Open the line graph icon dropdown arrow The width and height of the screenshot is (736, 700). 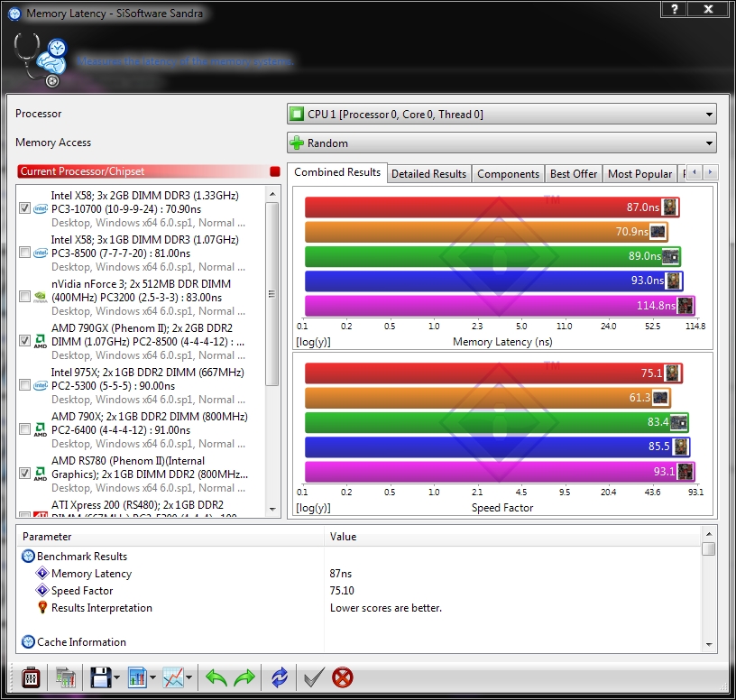(x=189, y=677)
